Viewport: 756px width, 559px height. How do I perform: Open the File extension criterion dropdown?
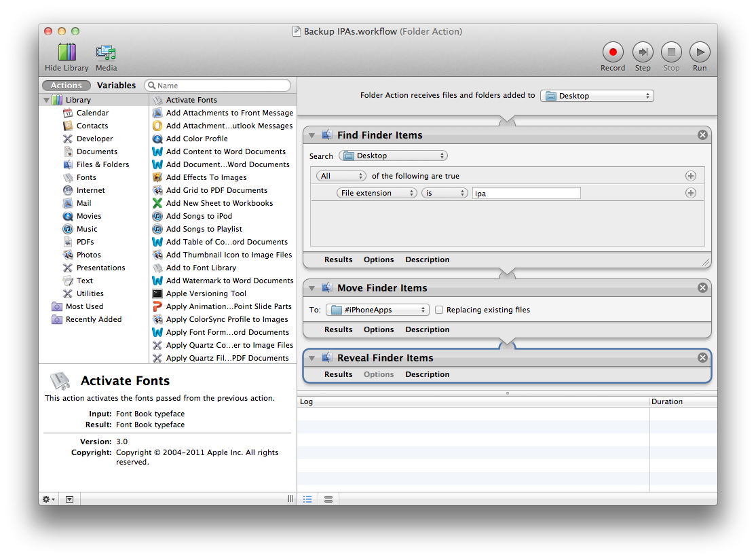point(377,193)
